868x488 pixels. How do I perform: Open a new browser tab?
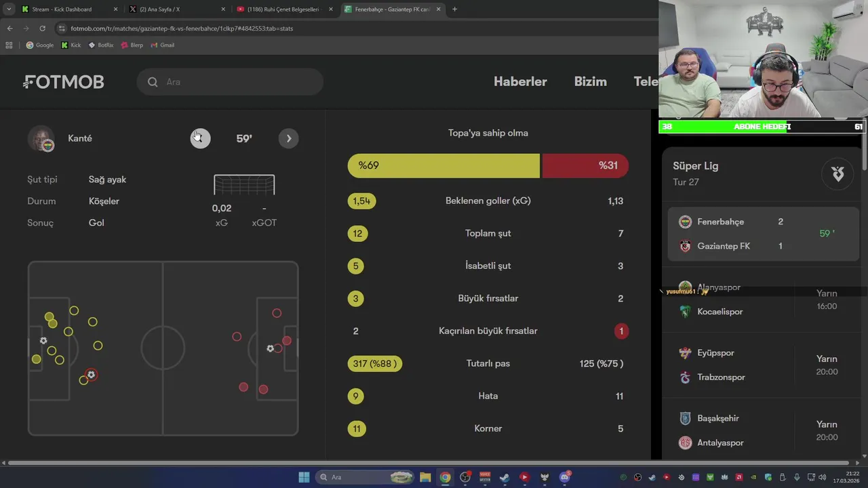(454, 9)
